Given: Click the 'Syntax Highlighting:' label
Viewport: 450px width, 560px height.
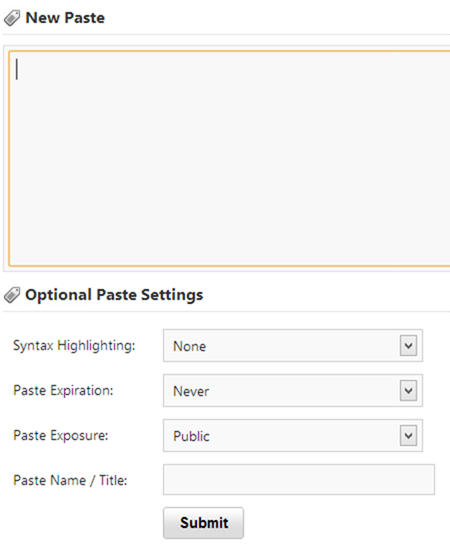Looking at the screenshot, I should point(74,346).
